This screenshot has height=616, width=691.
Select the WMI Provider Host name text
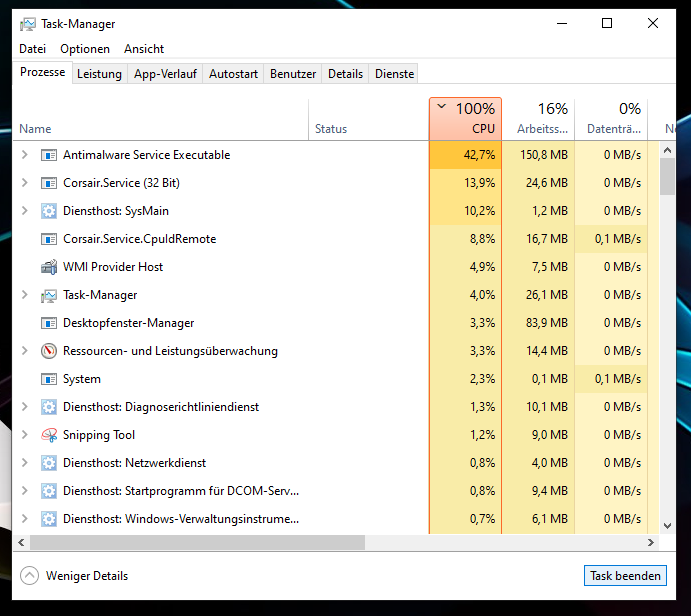[x=113, y=267]
